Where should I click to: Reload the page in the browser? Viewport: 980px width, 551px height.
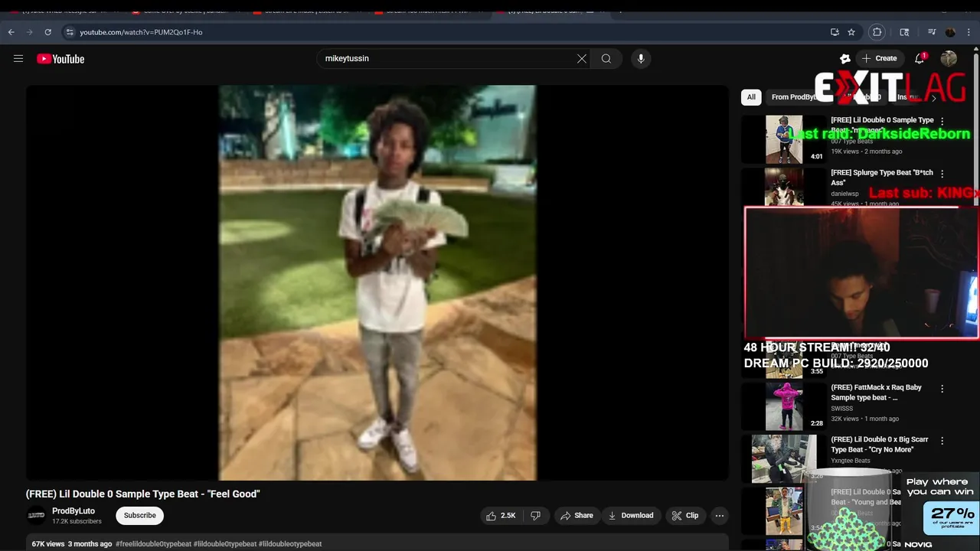click(47, 32)
